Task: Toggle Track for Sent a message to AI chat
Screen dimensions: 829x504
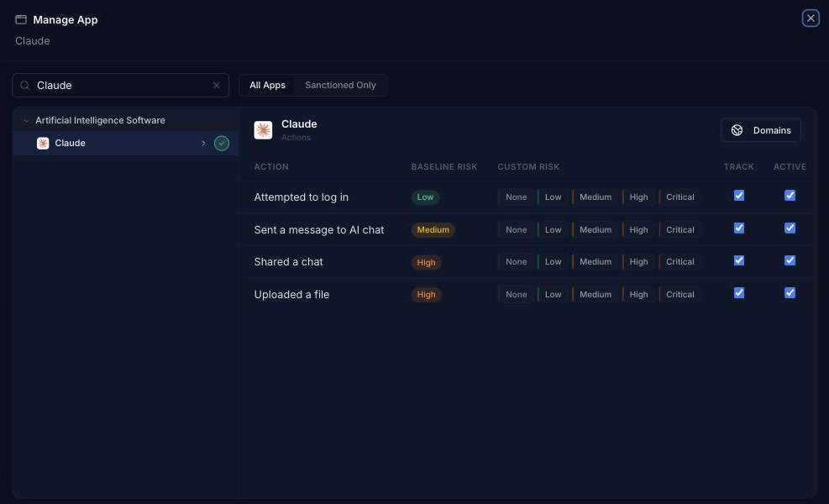Action: tap(739, 228)
